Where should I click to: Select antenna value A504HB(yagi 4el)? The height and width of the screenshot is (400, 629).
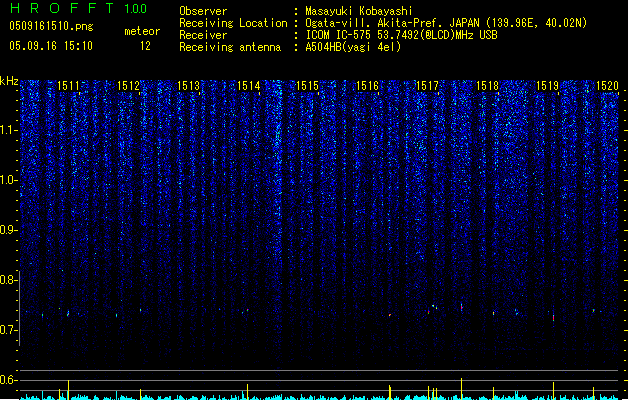click(353, 47)
